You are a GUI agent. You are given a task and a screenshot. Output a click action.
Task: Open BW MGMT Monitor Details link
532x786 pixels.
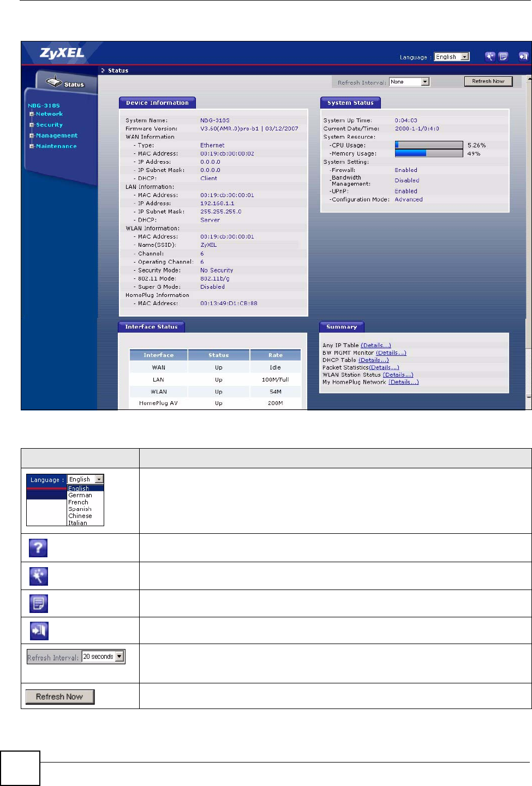(391, 353)
